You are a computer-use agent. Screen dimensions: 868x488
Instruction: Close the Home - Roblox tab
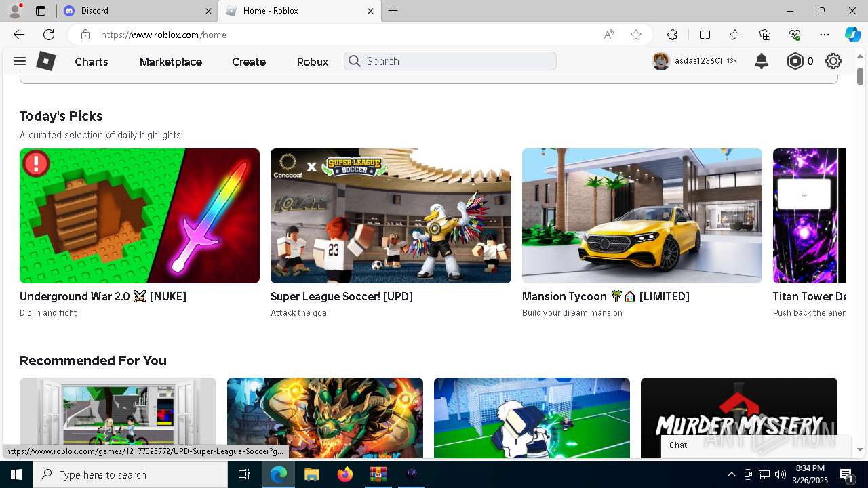pyautogui.click(x=370, y=11)
